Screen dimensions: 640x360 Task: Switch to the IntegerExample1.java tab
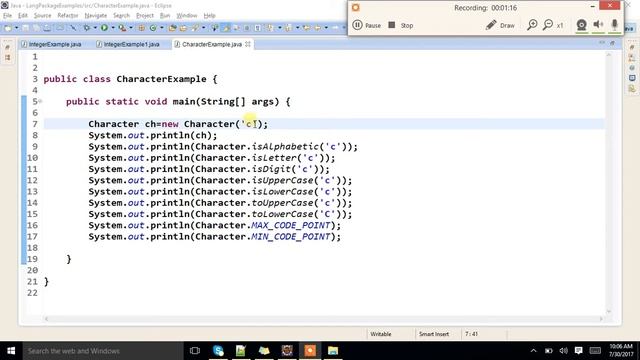[128, 44]
